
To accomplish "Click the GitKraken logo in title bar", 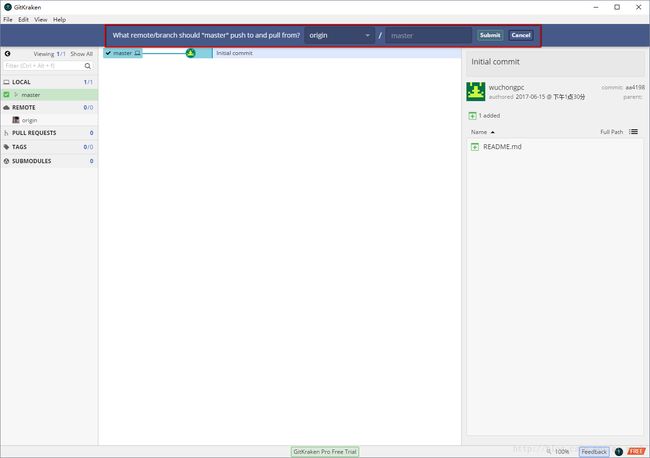I will [x=7, y=7].
